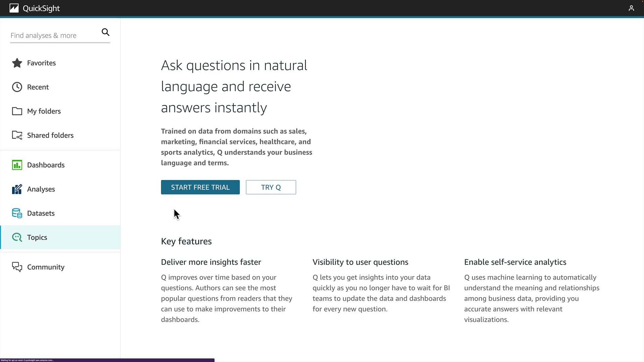Click the search magnifier icon
The width and height of the screenshot is (644, 362).
[x=106, y=32]
